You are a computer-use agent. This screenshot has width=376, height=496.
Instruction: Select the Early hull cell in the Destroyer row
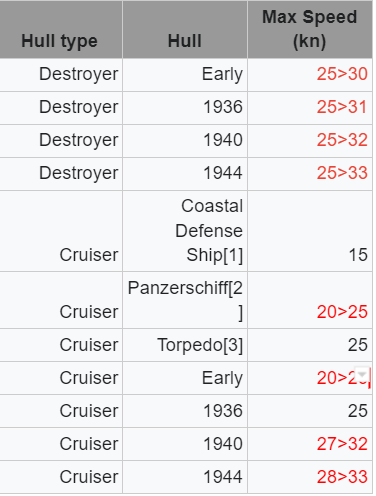pos(185,75)
